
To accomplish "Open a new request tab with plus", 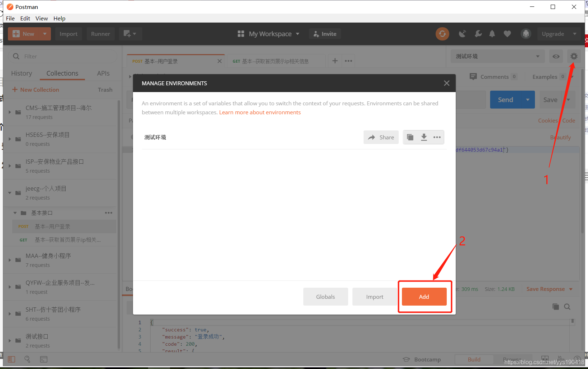I will (x=335, y=61).
